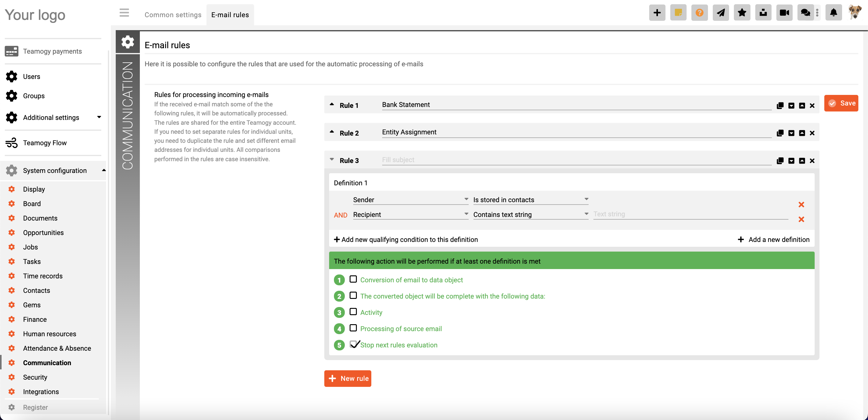Collapse Rule 3 with triangle arrow
Image resolution: width=868 pixels, height=420 pixels.
tap(332, 159)
